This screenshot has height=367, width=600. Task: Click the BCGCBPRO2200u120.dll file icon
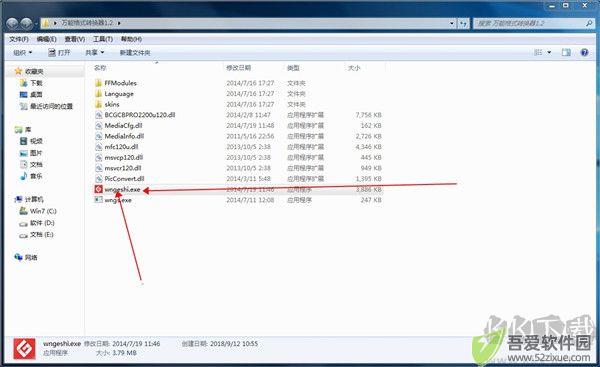click(99, 115)
